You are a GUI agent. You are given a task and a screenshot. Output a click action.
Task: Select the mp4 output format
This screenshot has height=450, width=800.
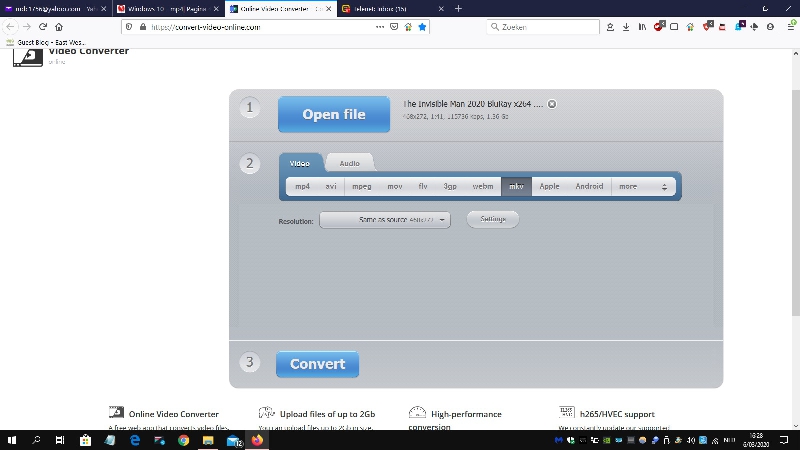pyautogui.click(x=302, y=186)
